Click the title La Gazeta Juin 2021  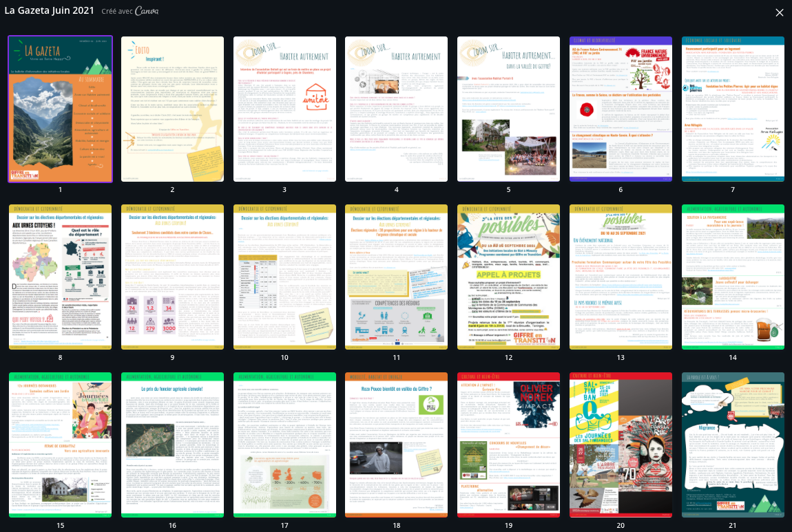click(49, 10)
